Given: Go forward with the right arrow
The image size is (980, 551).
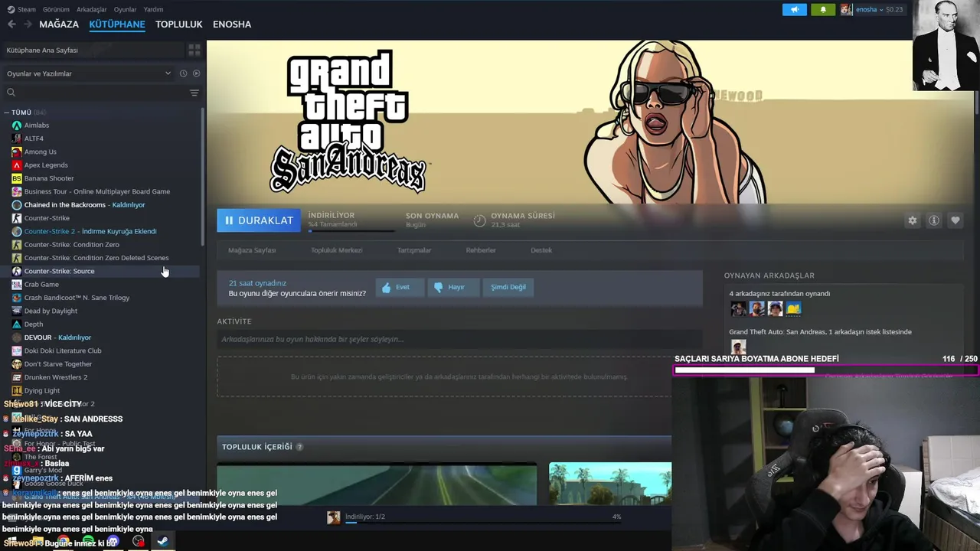Looking at the screenshot, I should click(29, 24).
